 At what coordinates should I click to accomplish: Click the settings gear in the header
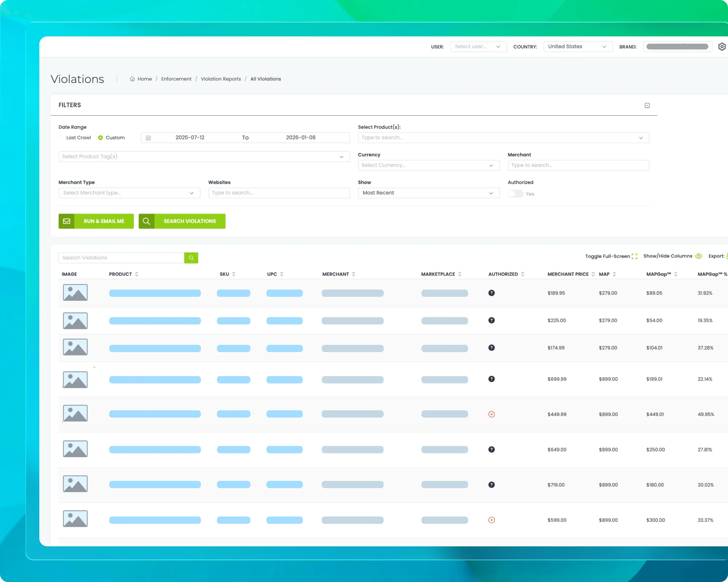(x=722, y=47)
